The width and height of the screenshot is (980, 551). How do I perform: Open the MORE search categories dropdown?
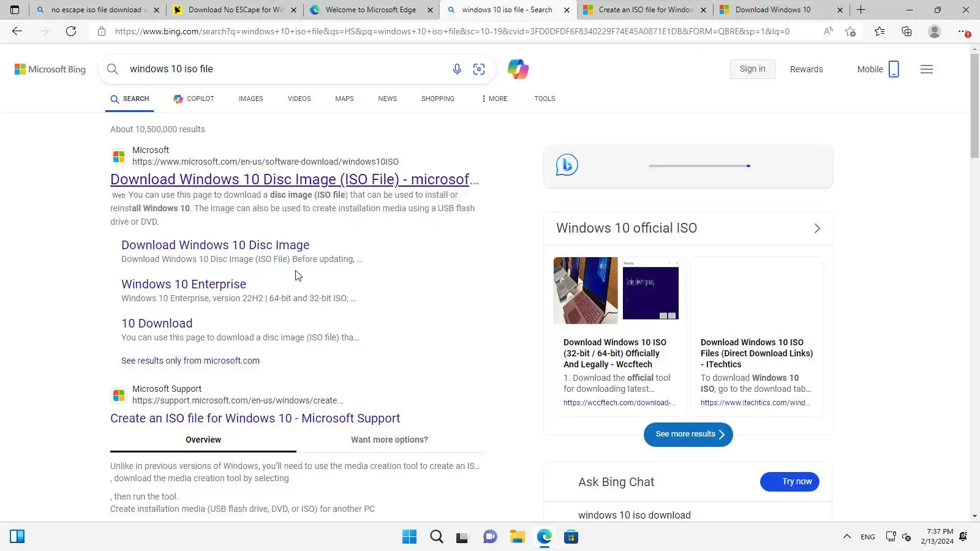[495, 99]
